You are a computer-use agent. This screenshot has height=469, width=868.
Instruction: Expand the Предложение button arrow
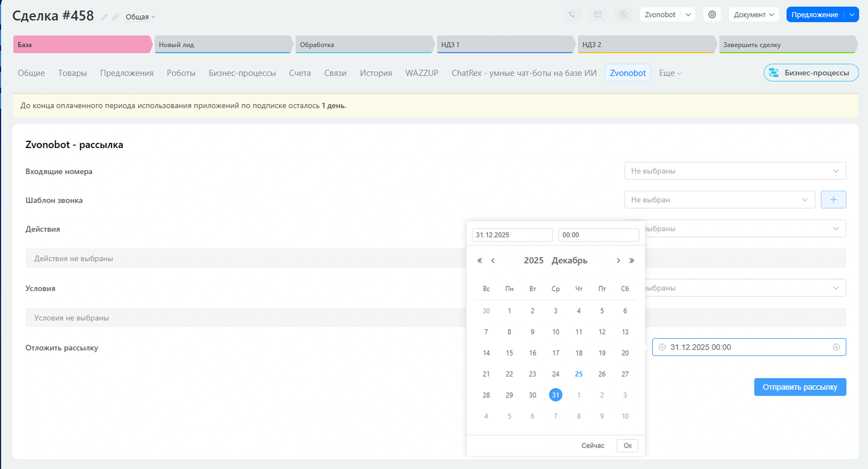pyautogui.click(x=852, y=15)
